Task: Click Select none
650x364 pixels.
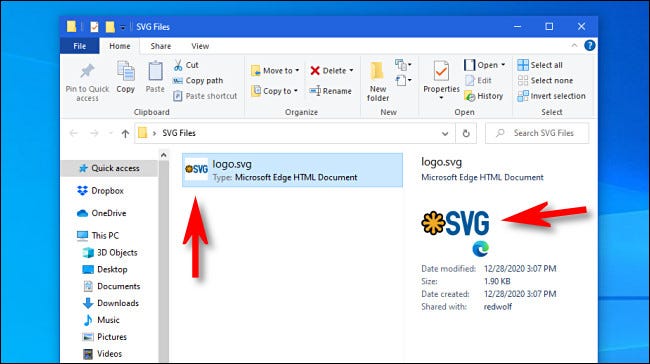Action: [545, 80]
